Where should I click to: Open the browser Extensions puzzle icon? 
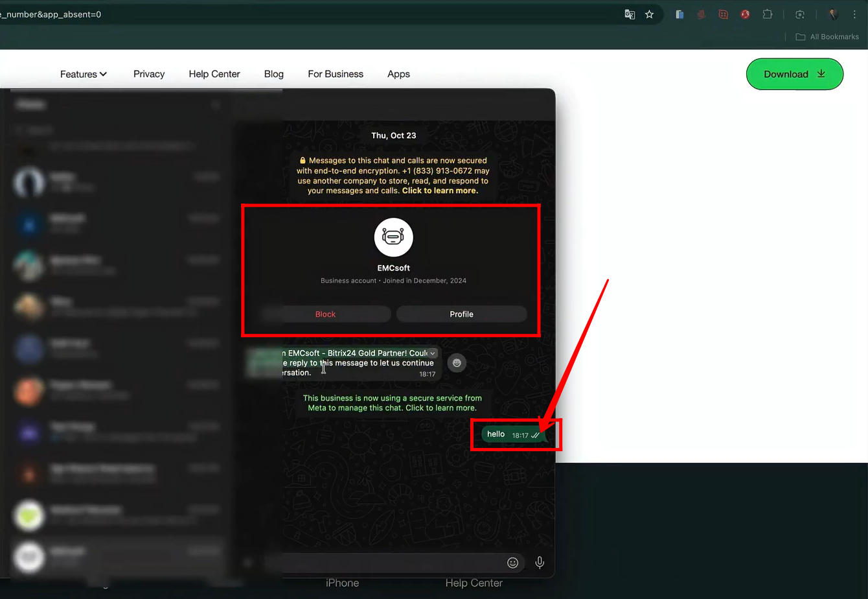pos(768,14)
